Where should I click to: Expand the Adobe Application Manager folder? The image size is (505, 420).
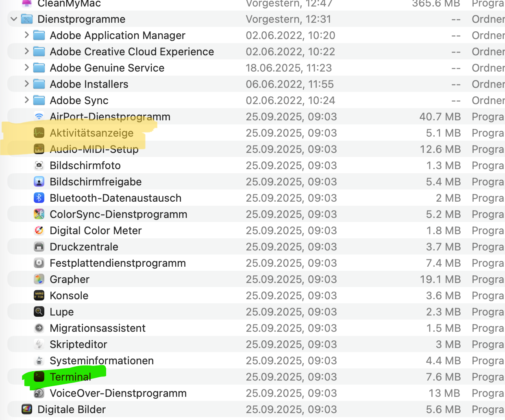[x=26, y=35]
